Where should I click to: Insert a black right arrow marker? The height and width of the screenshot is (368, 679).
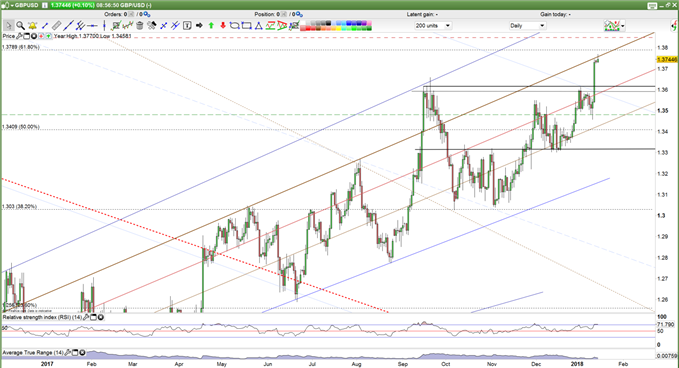coord(199,26)
